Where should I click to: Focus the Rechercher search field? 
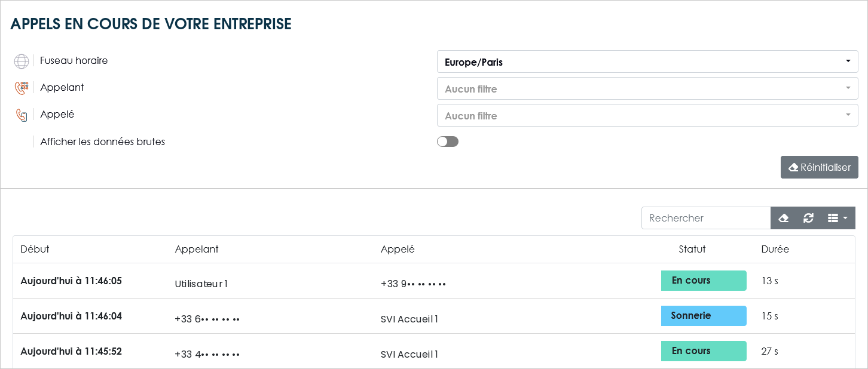(706, 218)
